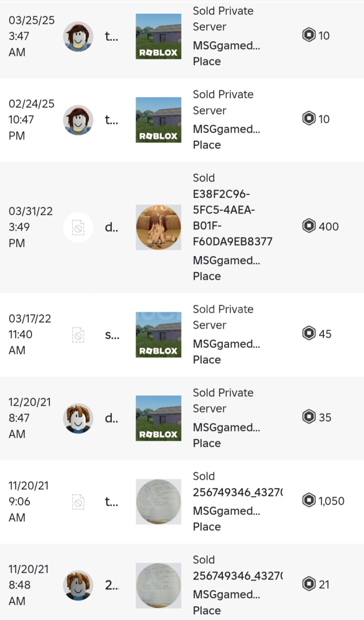Click the blocked avatar placeholder in the 03/17/22 row

coord(78,335)
